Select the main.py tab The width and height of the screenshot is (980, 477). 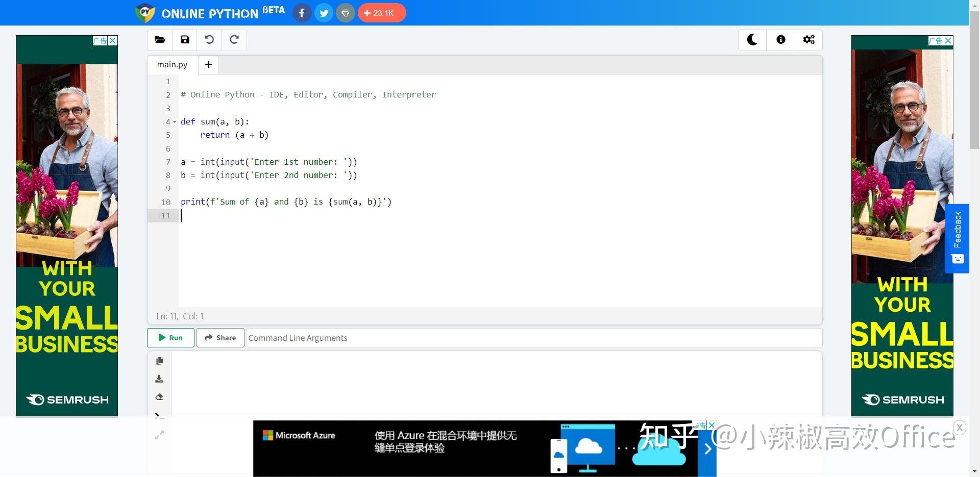click(172, 65)
